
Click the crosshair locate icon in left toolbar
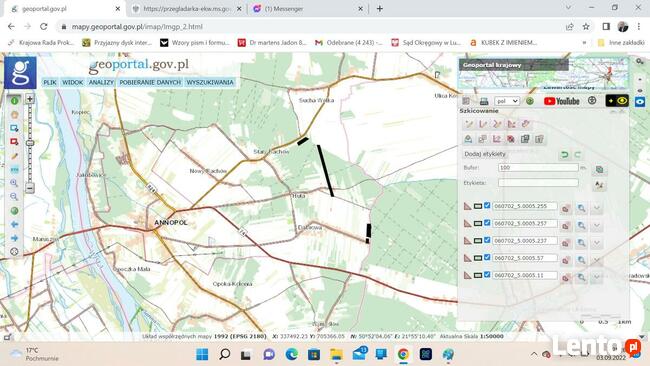[x=15, y=252]
